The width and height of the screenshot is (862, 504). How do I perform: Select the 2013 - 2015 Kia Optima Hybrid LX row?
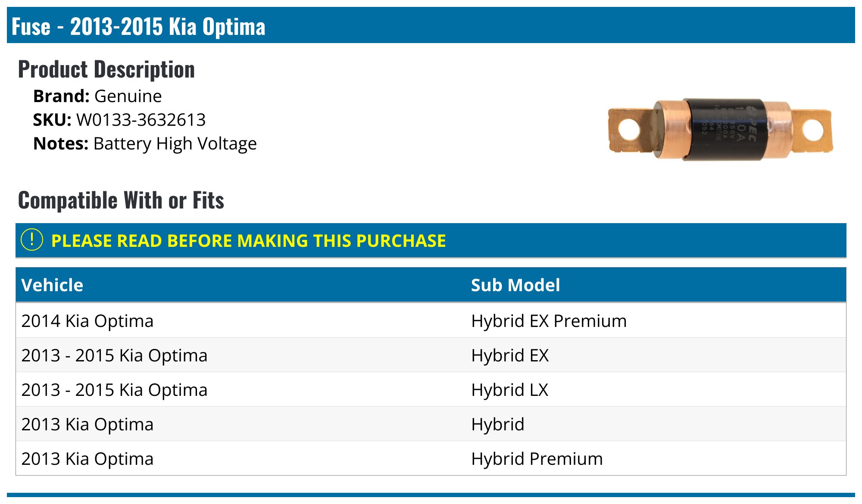coord(431,390)
